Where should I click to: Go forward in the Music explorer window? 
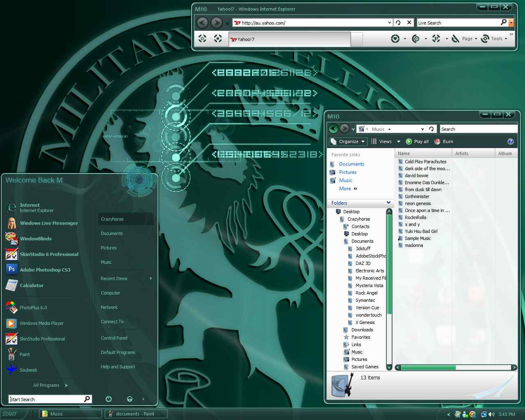pyautogui.click(x=345, y=129)
